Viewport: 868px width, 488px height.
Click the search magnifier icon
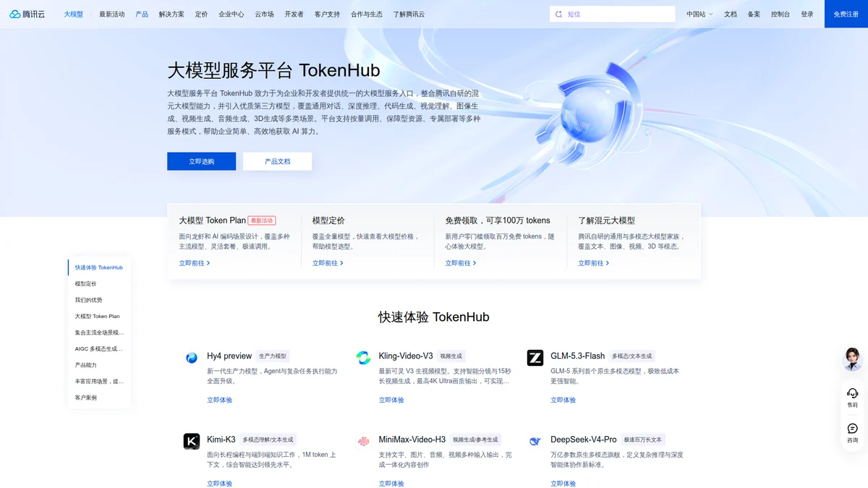pos(558,14)
